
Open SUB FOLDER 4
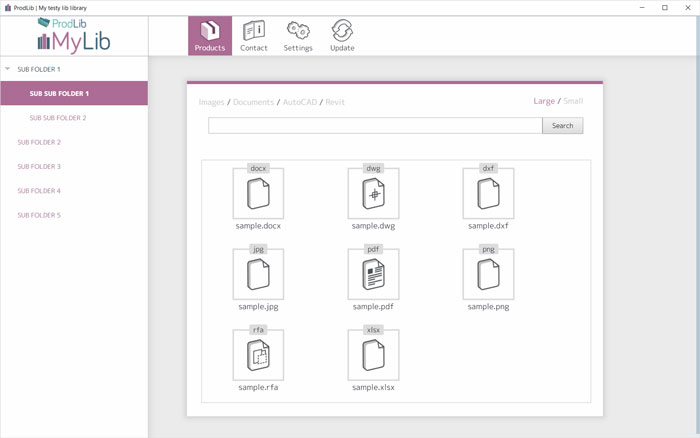tap(39, 191)
